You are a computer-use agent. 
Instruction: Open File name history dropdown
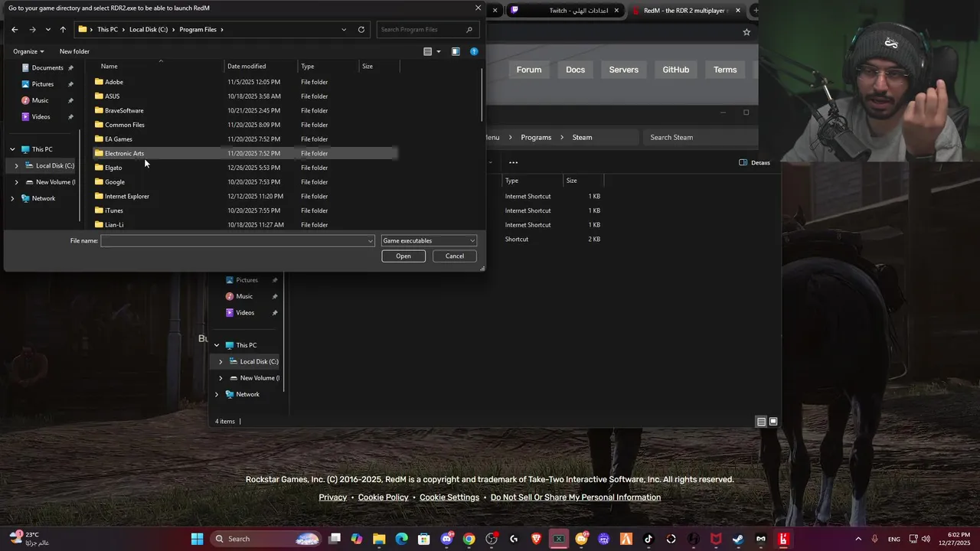[x=371, y=241]
